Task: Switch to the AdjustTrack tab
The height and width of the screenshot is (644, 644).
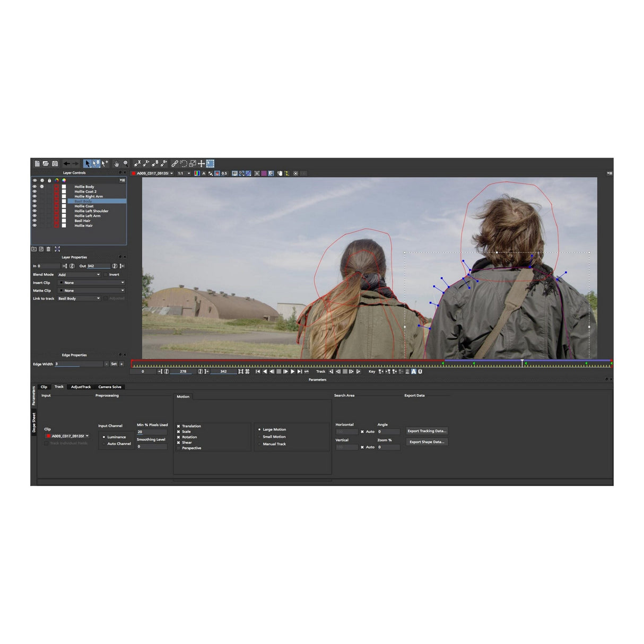Action: 81,387
